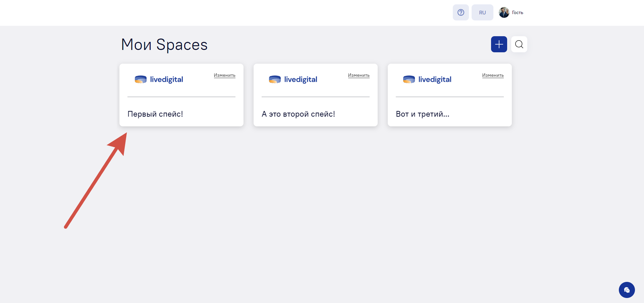Click livedigital logo on third space card
Viewport: 644px width, 303px height.
pyautogui.click(x=427, y=79)
